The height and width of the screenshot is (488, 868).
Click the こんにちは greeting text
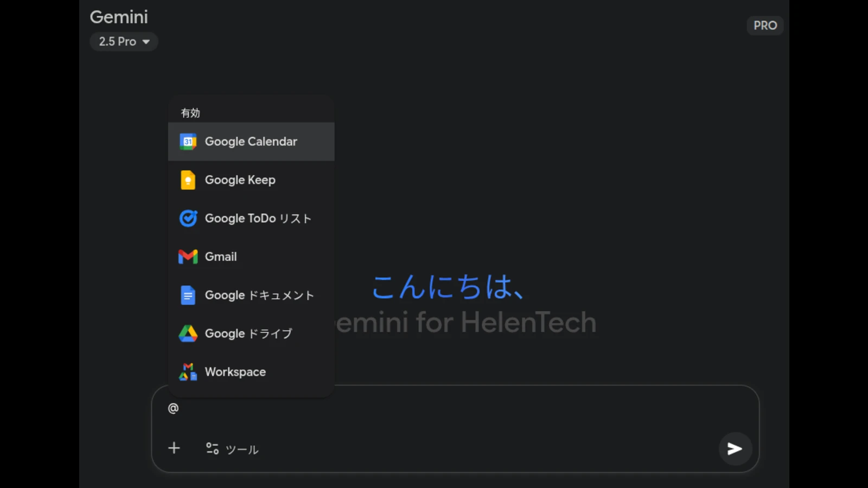[448, 287]
